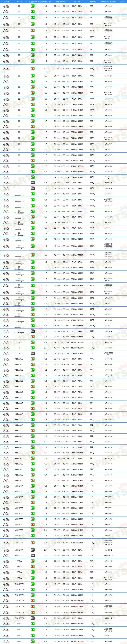The height and width of the screenshot is (644, 127).
Task: Click the PB petrol icon in the GIULIETTA AR 01699 row
Action: (x=32, y=612)
